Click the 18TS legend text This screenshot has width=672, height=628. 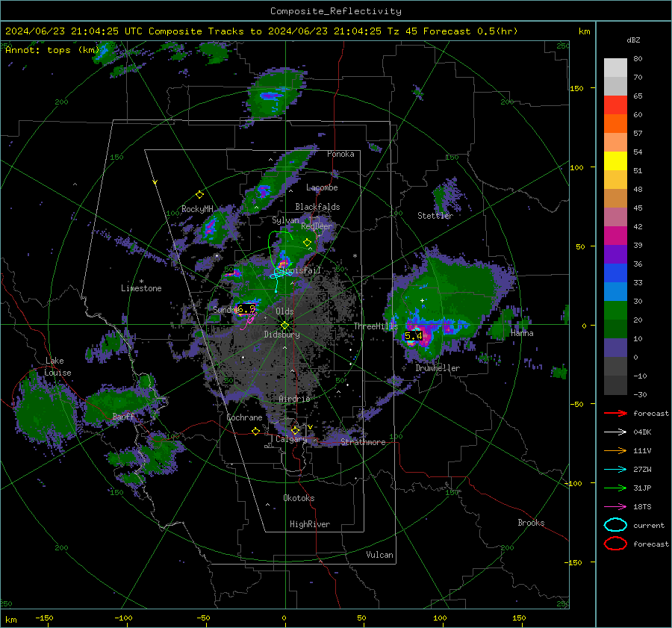point(642,507)
